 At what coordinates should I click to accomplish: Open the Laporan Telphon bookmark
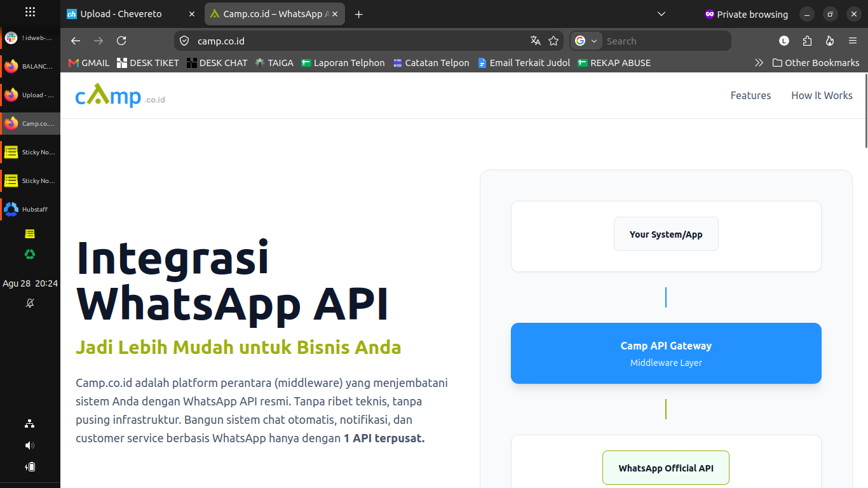343,63
